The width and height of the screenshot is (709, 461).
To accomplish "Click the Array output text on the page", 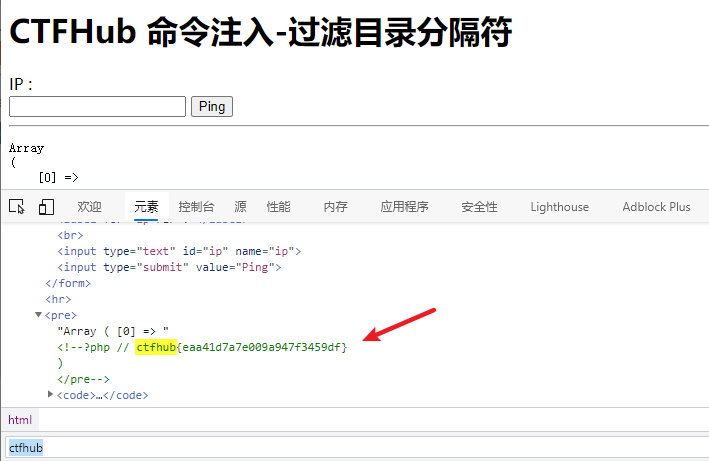I will (27, 148).
